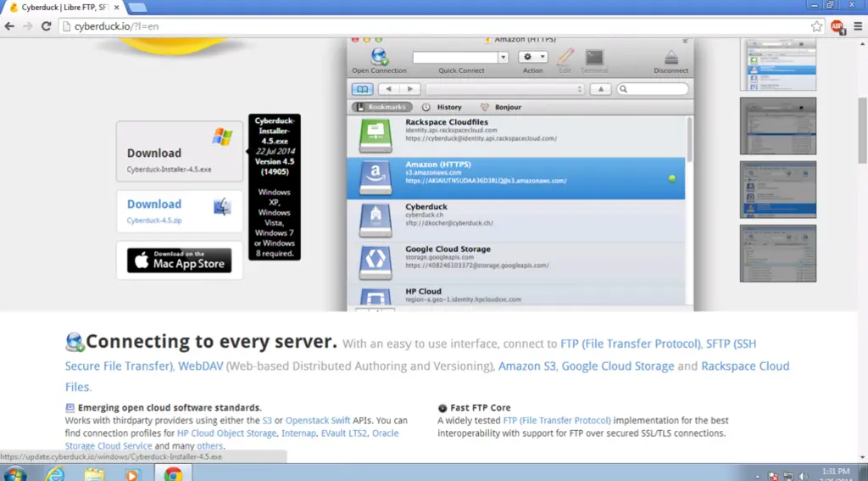
Task: Download Cyberduck-4.5.zip for Mac
Action: (x=180, y=211)
